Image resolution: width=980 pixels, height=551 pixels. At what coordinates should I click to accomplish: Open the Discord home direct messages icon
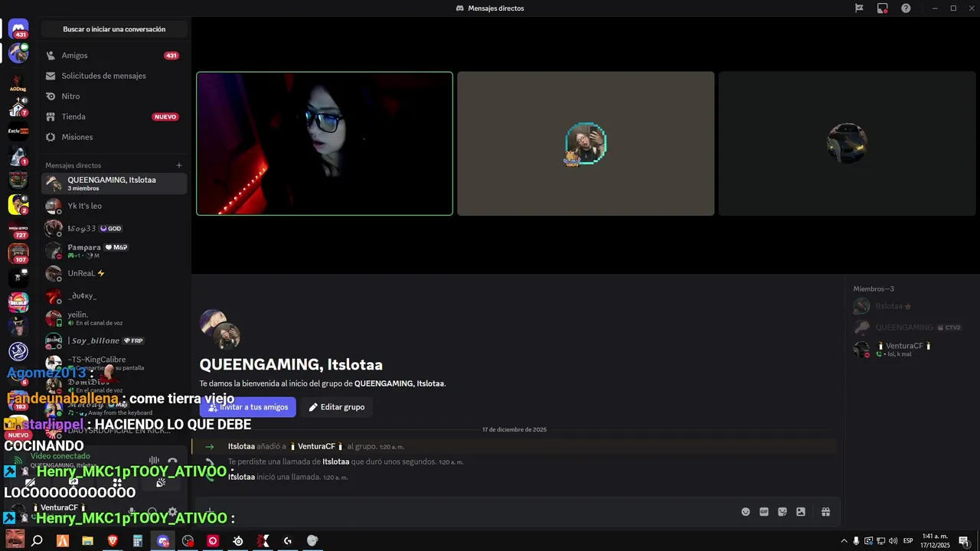coord(18,29)
